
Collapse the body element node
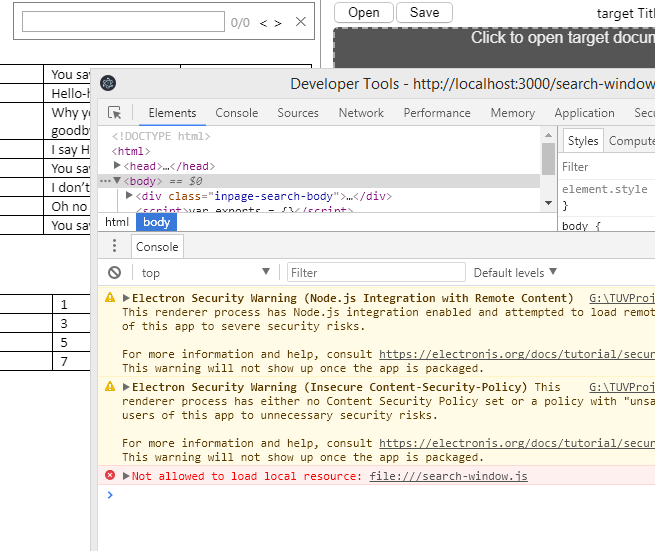coord(117,180)
